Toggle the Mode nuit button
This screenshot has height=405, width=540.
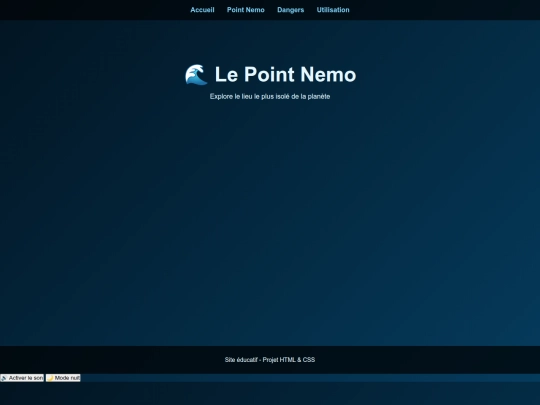63,378
